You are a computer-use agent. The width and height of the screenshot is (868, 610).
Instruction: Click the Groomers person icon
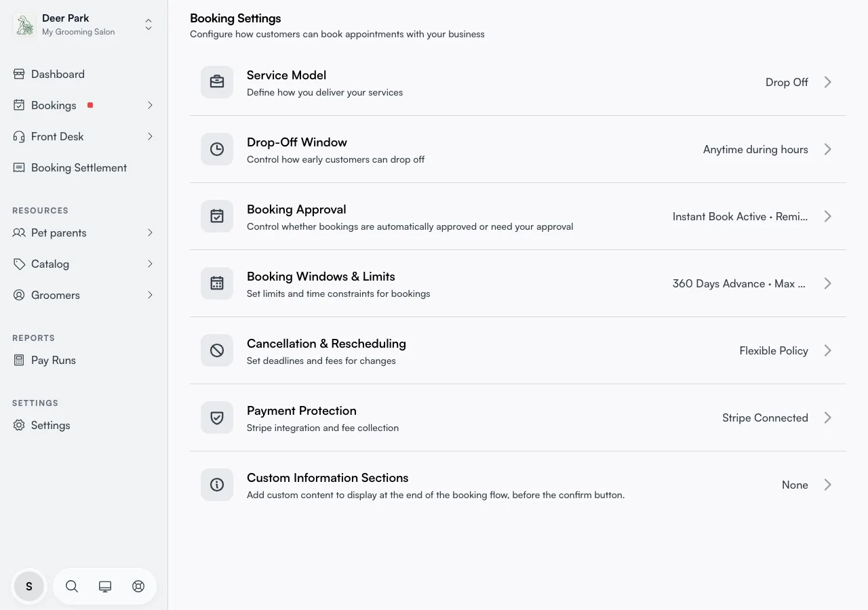point(19,295)
